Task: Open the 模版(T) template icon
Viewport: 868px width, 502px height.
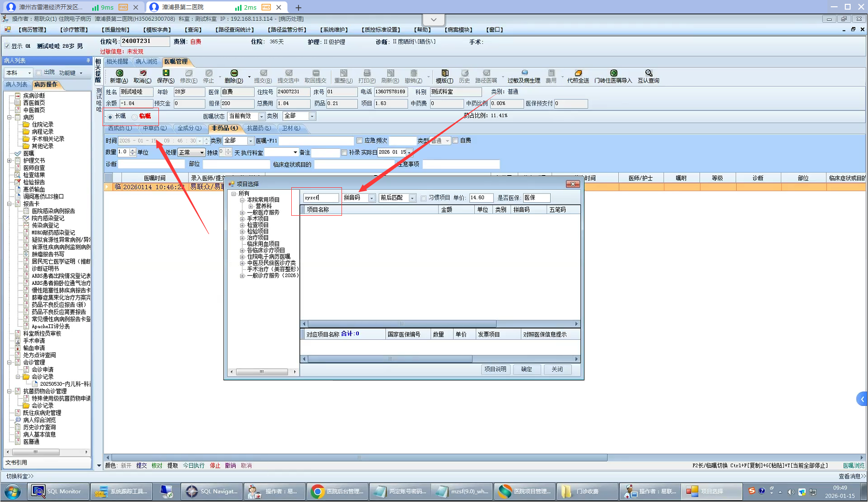Action: tap(444, 76)
